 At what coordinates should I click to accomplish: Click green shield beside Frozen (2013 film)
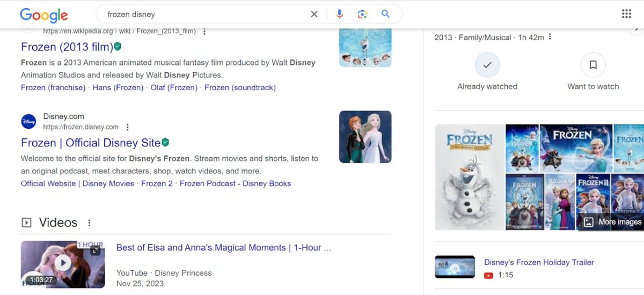(x=118, y=46)
